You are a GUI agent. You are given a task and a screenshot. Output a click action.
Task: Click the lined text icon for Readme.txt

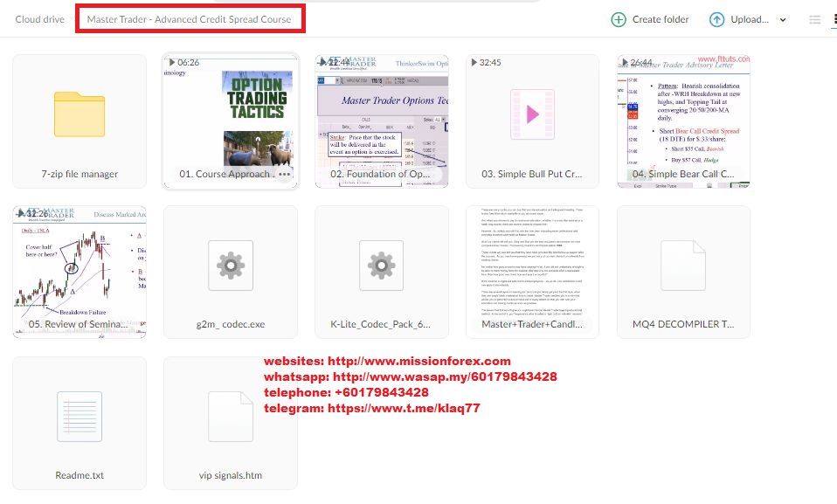[80, 417]
